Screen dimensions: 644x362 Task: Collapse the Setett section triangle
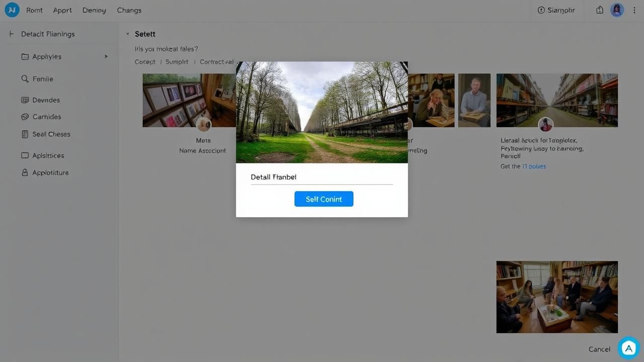coord(128,34)
